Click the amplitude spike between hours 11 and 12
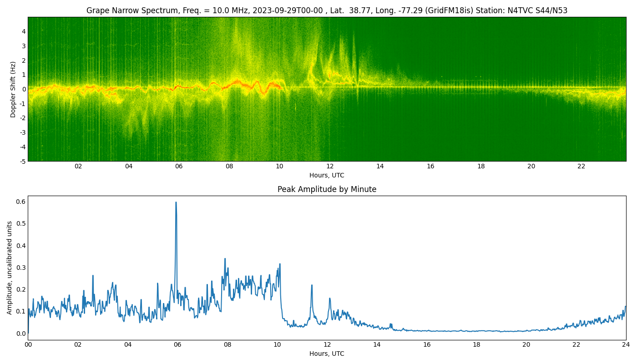 coord(312,285)
